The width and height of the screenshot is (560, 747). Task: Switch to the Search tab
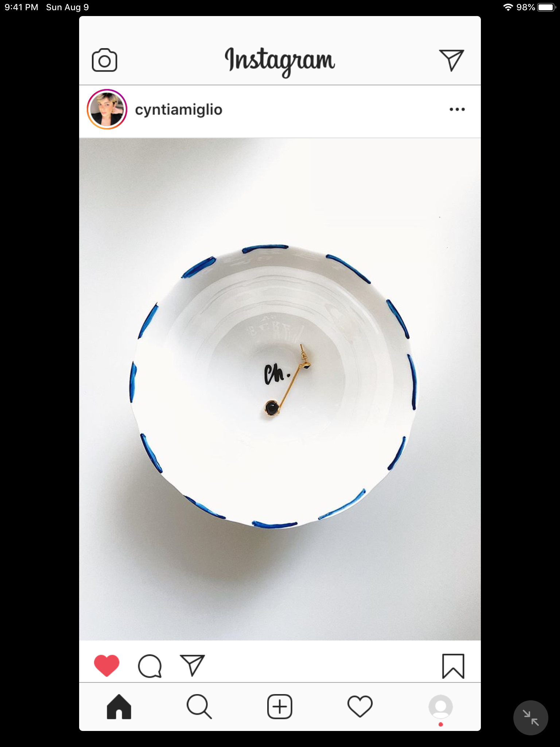199,707
